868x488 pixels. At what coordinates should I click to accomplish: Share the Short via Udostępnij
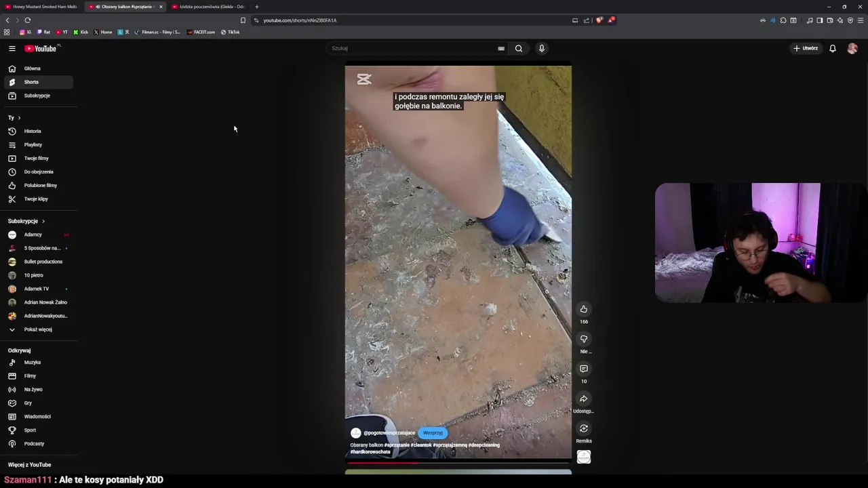584,399
